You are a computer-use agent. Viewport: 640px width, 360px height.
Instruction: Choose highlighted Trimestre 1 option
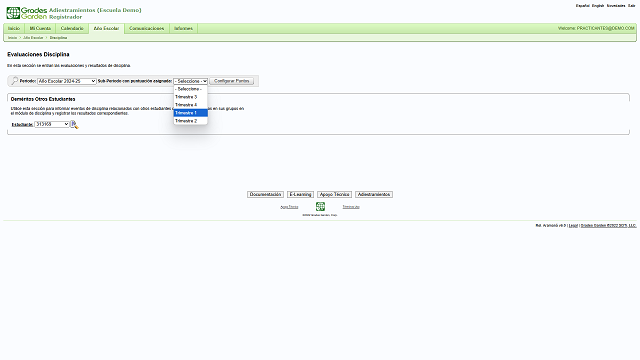(191, 113)
